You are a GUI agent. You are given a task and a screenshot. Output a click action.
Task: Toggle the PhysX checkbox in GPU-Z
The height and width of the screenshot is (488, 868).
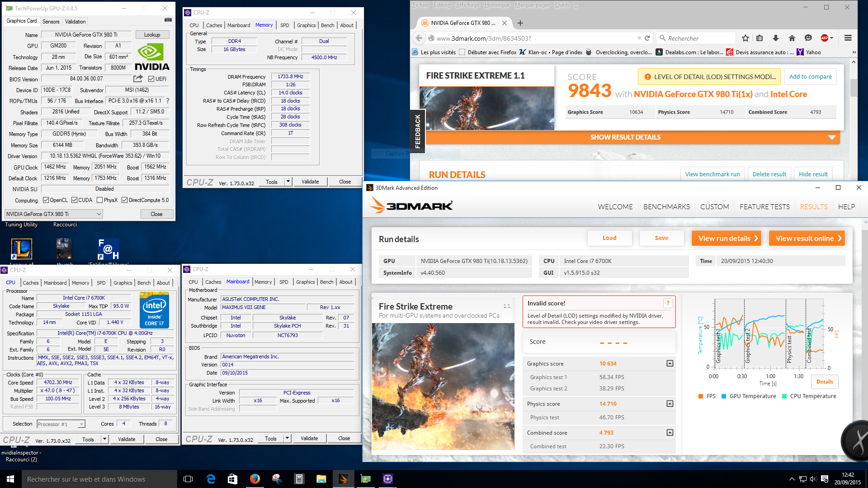pyautogui.click(x=99, y=200)
